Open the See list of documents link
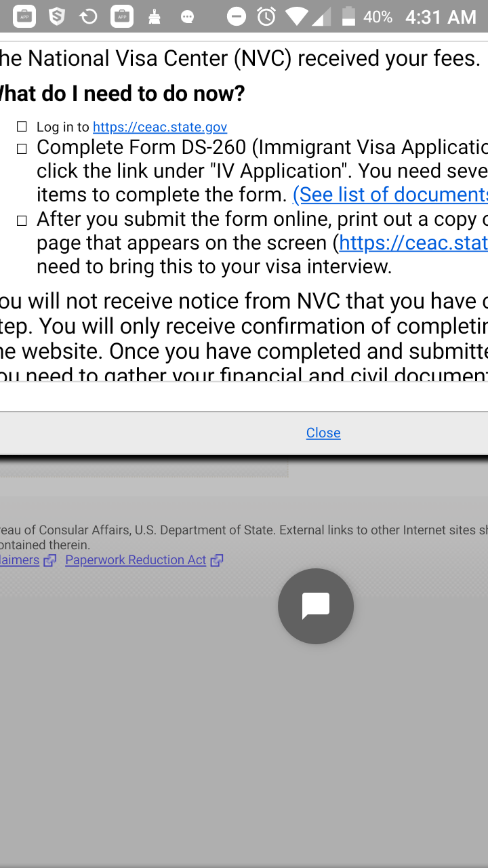Image resolution: width=488 pixels, height=868 pixels. pyautogui.click(x=390, y=195)
